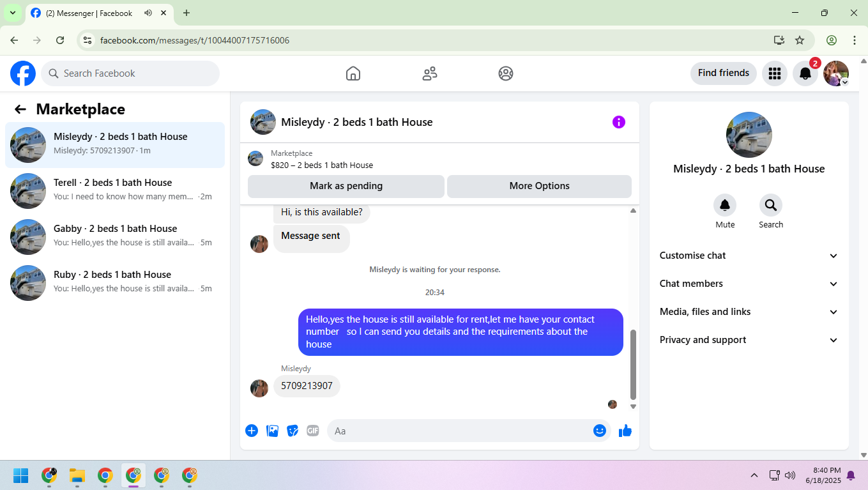The width and height of the screenshot is (868, 490).
Task: Click the Facebook logo icon
Action: 23,73
